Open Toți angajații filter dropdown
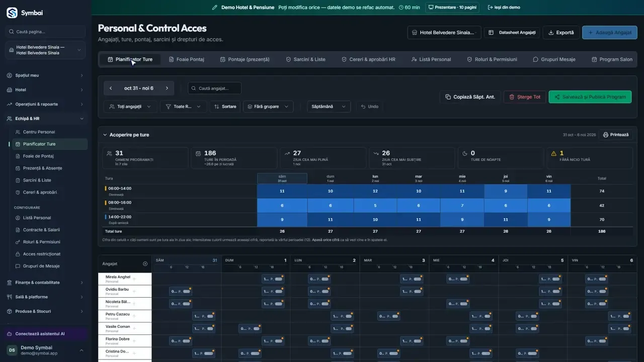 pos(130,107)
